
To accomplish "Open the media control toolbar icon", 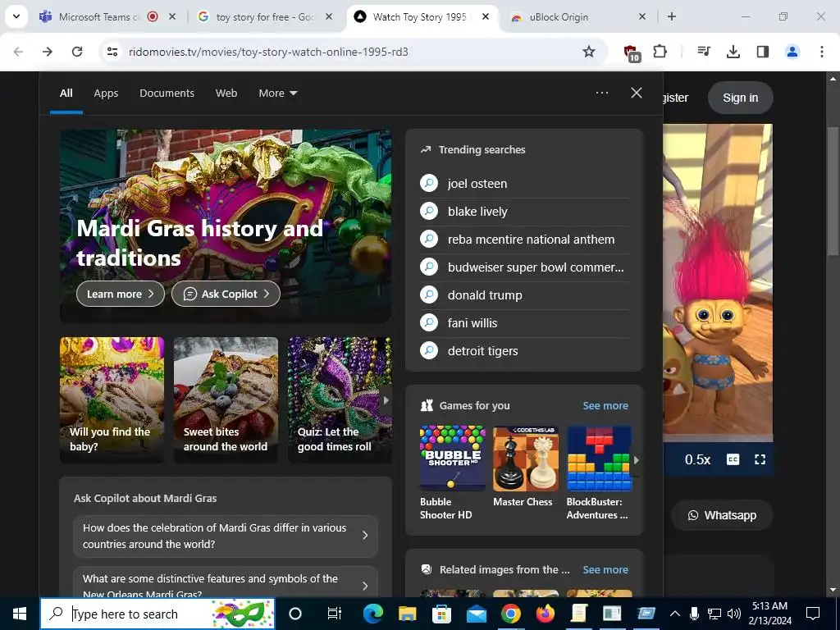I will (704, 52).
